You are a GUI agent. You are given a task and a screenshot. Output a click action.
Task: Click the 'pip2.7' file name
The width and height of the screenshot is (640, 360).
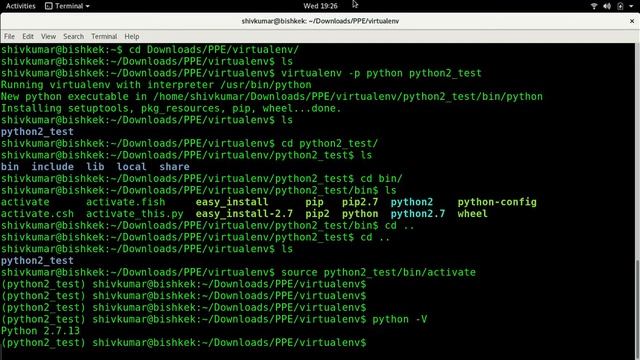point(360,202)
